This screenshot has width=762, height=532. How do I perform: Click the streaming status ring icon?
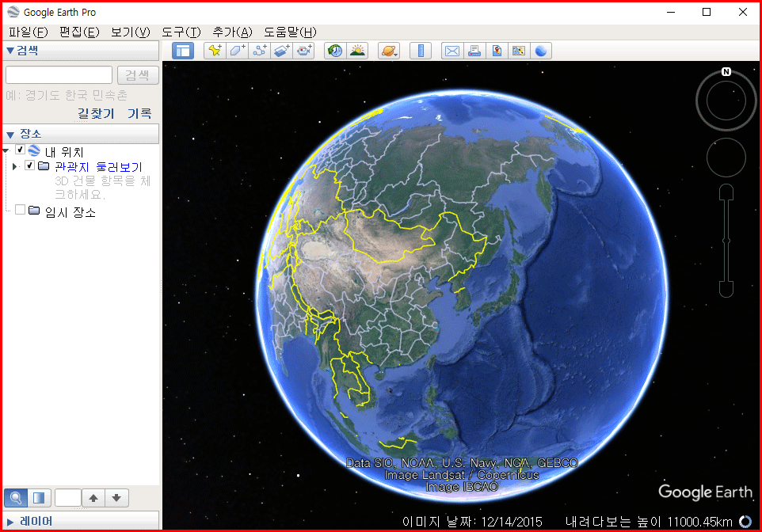pyautogui.click(x=745, y=522)
